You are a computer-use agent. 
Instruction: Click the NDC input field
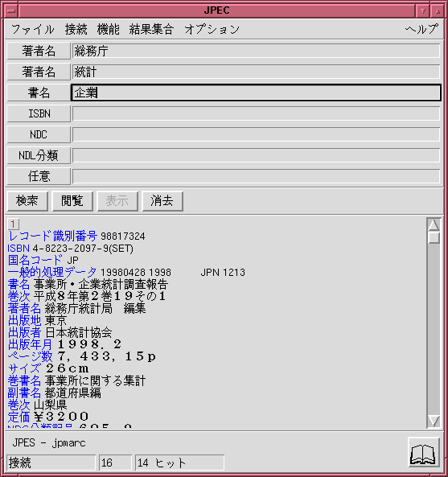[256, 134]
